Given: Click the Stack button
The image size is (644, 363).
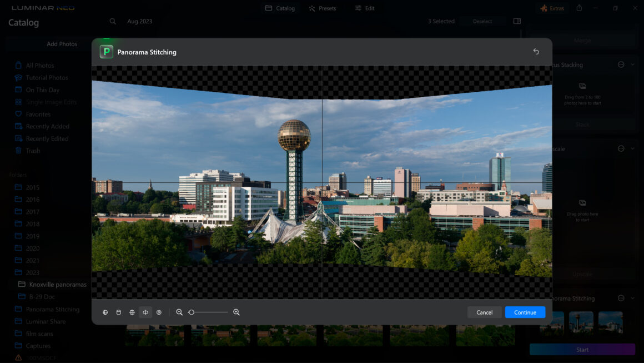Looking at the screenshot, I should [x=582, y=124].
